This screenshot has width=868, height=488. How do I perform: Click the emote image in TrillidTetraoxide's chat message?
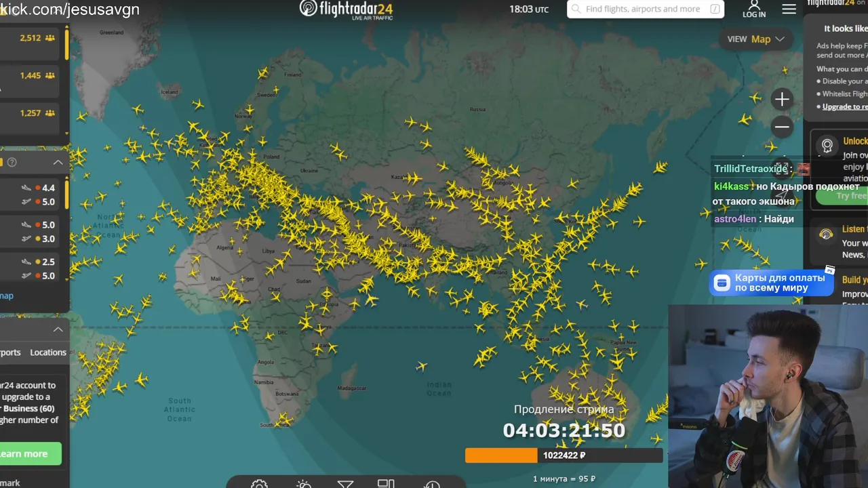point(804,169)
